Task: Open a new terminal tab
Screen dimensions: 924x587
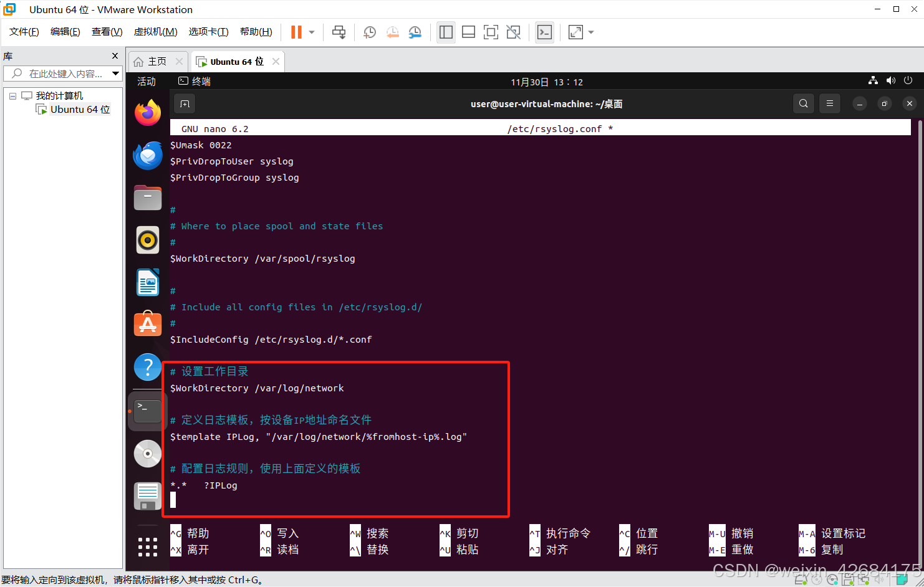Action: 184,103
